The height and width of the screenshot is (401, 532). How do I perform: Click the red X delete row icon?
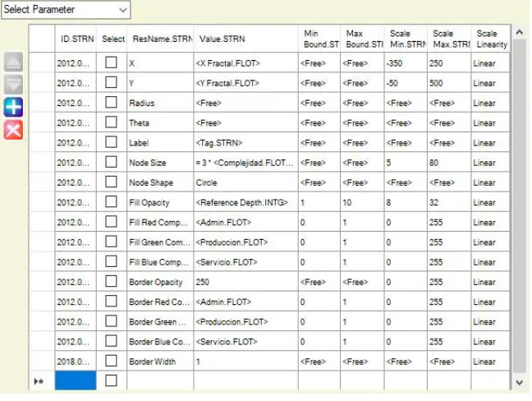[13, 130]
